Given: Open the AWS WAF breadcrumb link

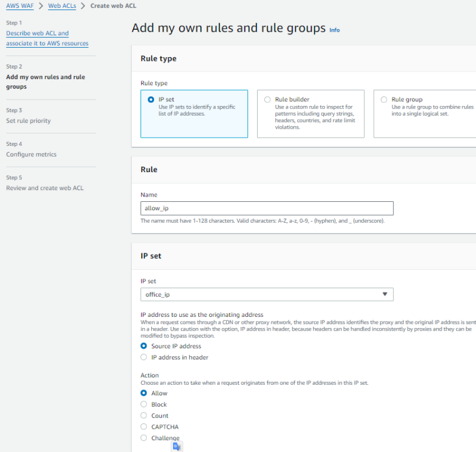Looking at the screenshot, I should [x=19, y=5].
